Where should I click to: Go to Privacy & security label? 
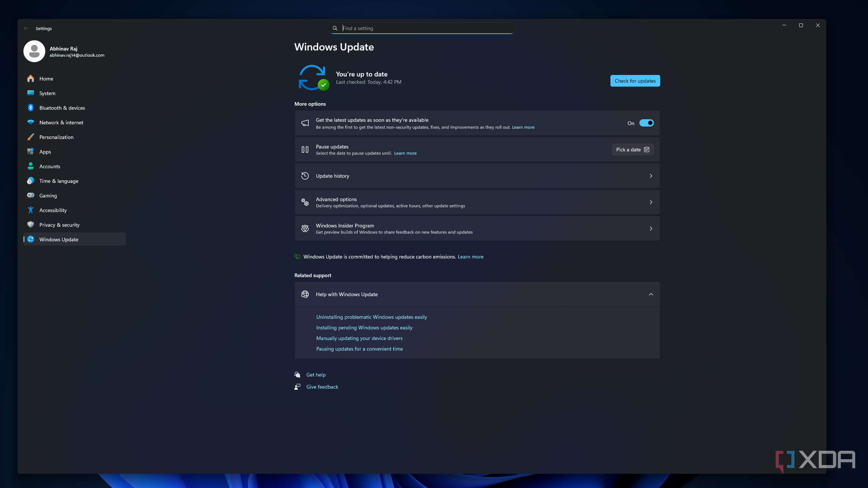coord(60,225)
